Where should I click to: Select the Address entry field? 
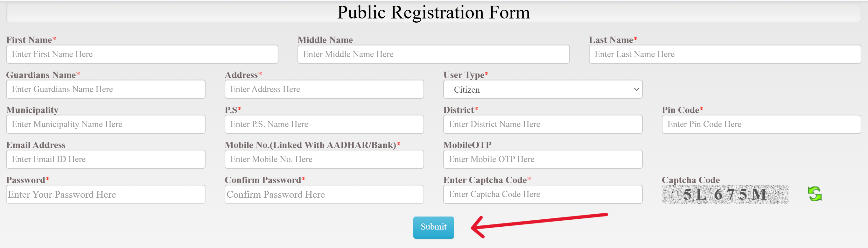point(324,89)
